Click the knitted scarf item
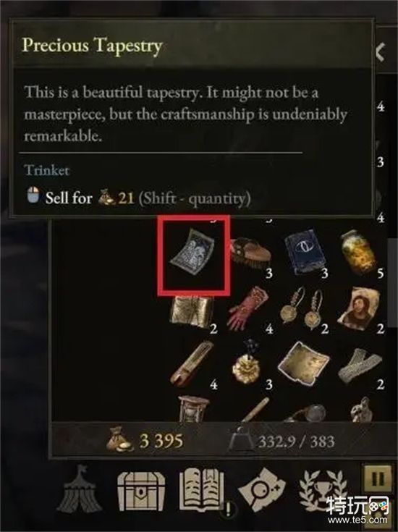 tap(360, 366)
